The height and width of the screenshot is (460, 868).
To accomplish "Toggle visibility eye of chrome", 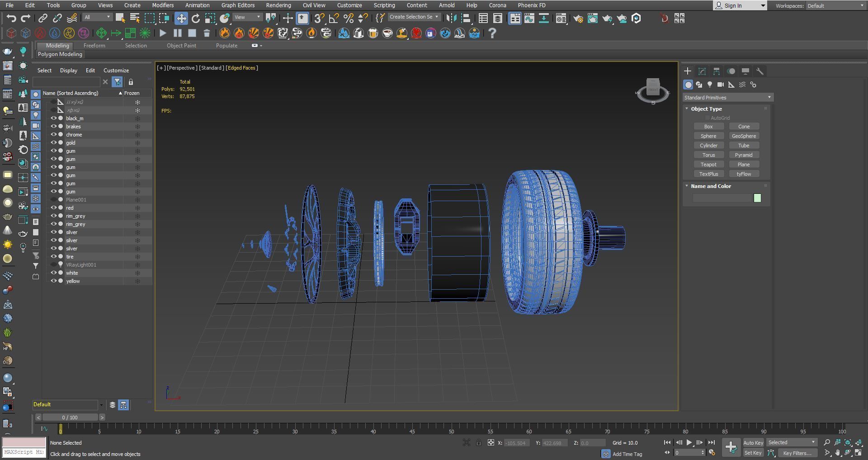I will (x=53, y=135).
